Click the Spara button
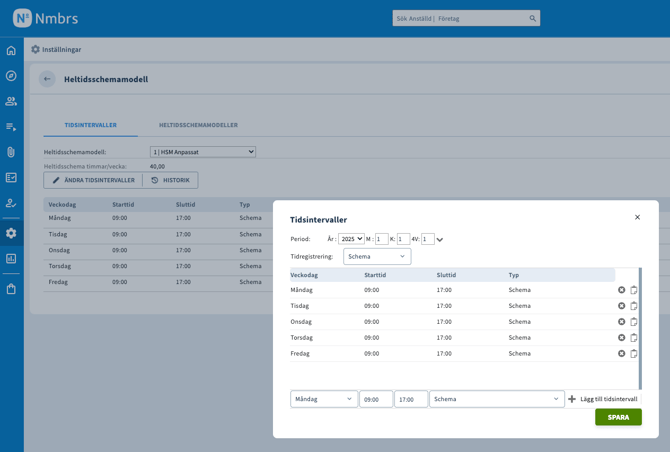The height and width of the screenshot is (452, 670). (x=618, y=417)
